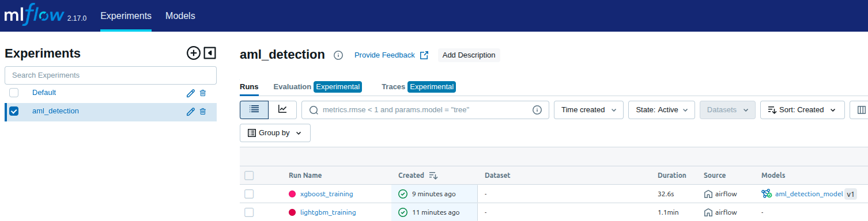Untick the aml_detection experiment checkbox
The width and height of the screenshot is (868, 221).
click(x=14, y=111)
